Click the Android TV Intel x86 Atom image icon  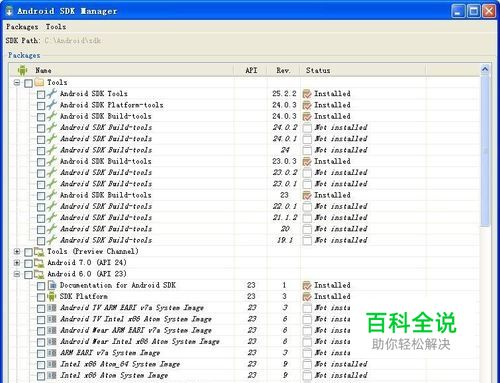pos(52,319)
